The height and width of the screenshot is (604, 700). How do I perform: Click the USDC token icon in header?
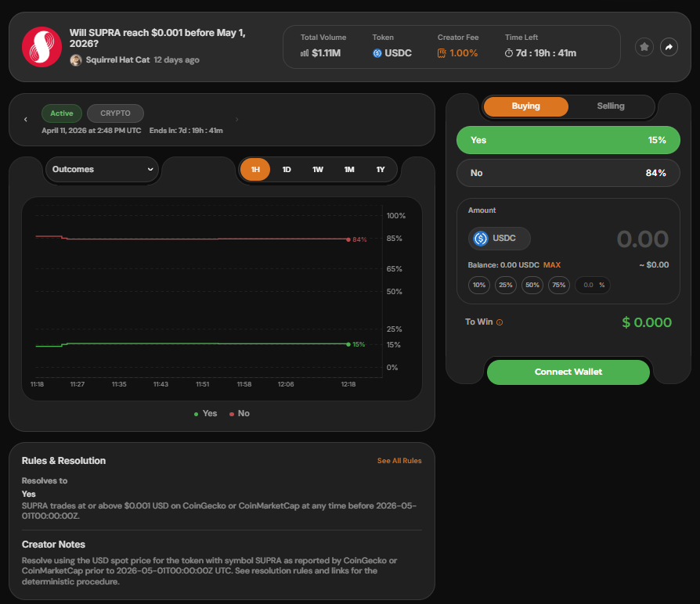click(377, 53)
